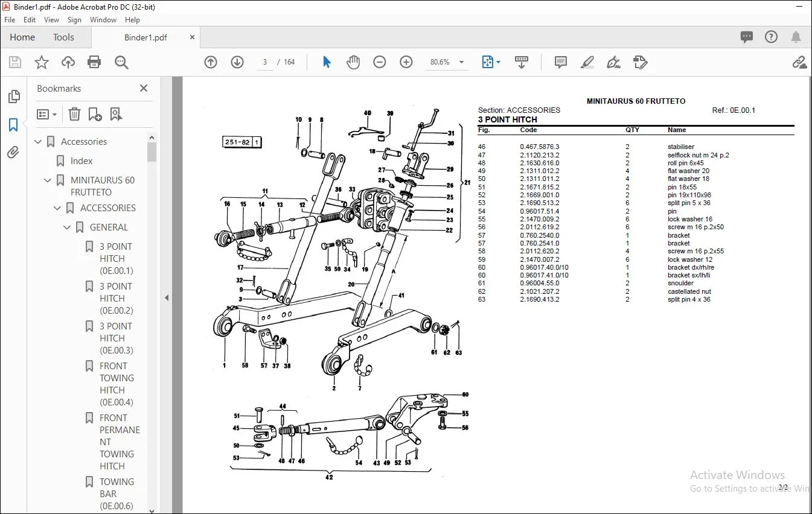Open bookmark 3 POINT HITCH (0E.00.2)
Viewport: 812px width, 514px height.
(x=117, y=299)
